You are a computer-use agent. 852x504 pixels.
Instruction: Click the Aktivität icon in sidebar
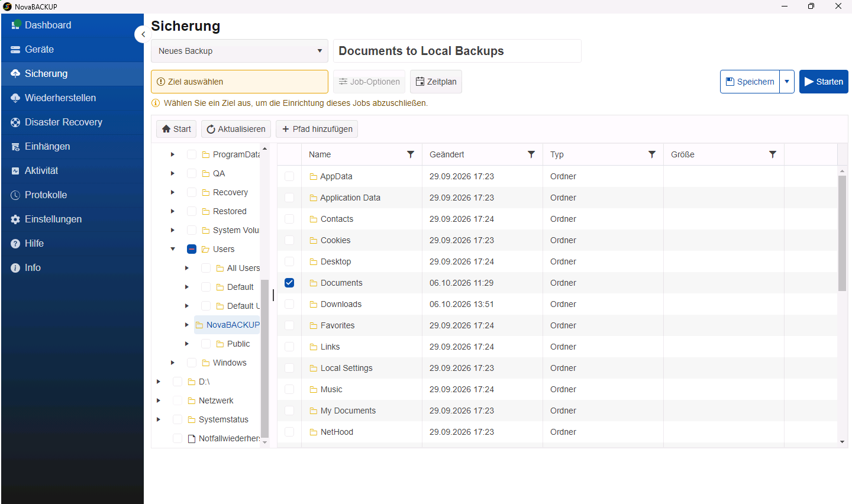coord(15,171)
